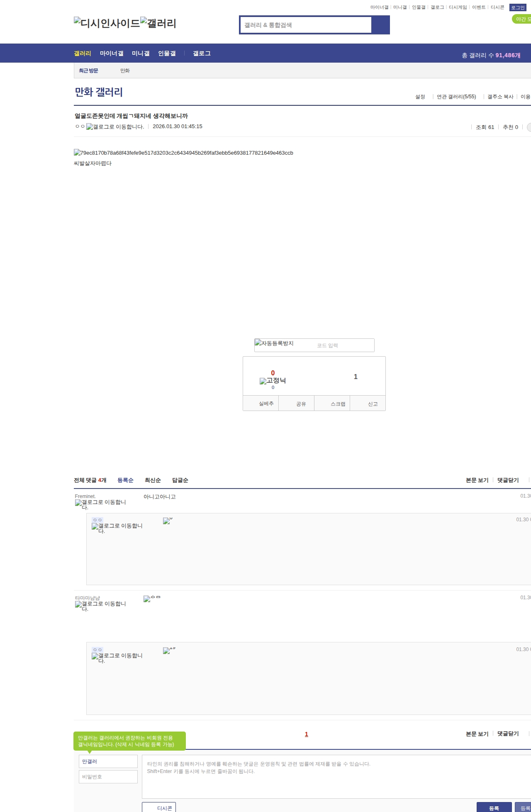Image resolution: width=531 pixels, height=812 pixels.
Task: Click the 디시콘 button below the comment box
Action: [159, 808]
